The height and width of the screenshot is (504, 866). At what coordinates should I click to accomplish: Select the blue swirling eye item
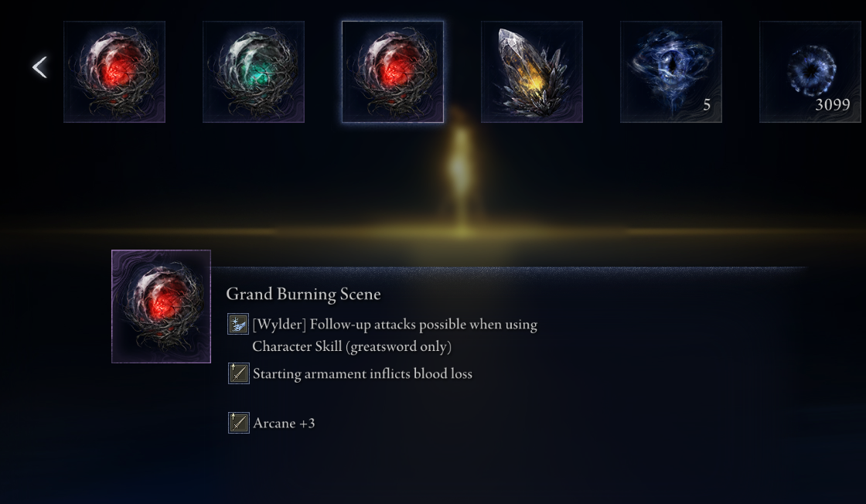671,72
